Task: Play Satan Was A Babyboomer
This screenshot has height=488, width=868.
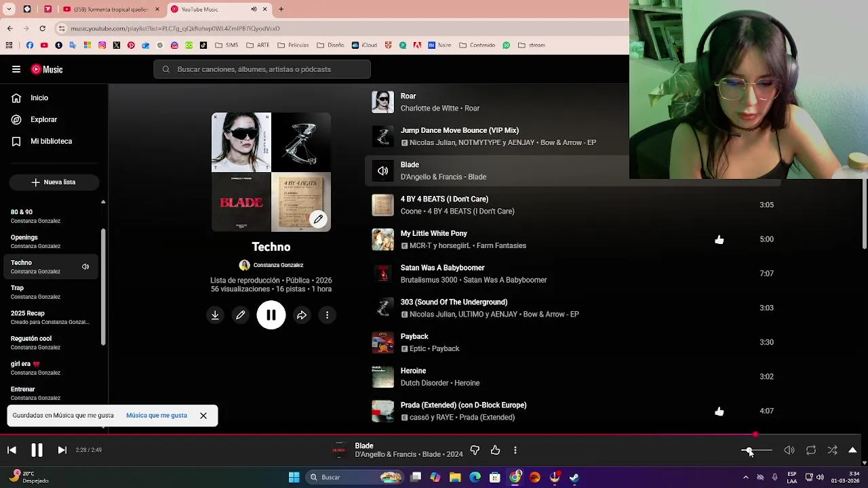Action: click(x=442, y=268)
